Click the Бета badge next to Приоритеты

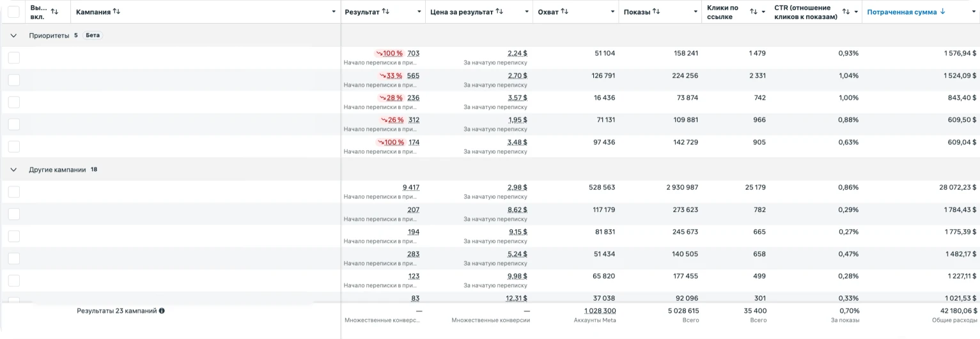point(93,36)
